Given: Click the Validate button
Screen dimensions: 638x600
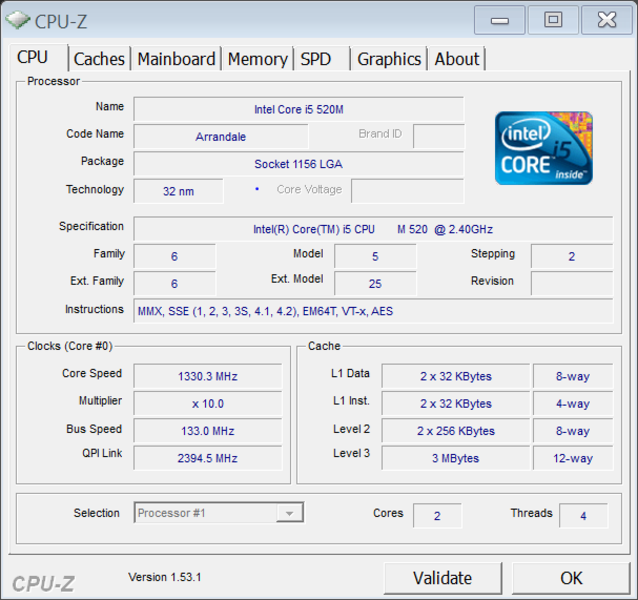Looking at the screenshot, I should point(443,578).
